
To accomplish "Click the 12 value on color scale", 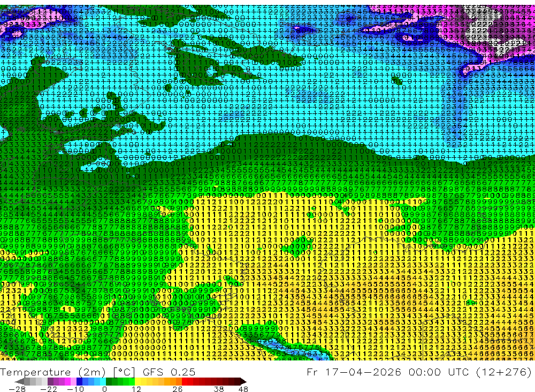I will [136, 389].
